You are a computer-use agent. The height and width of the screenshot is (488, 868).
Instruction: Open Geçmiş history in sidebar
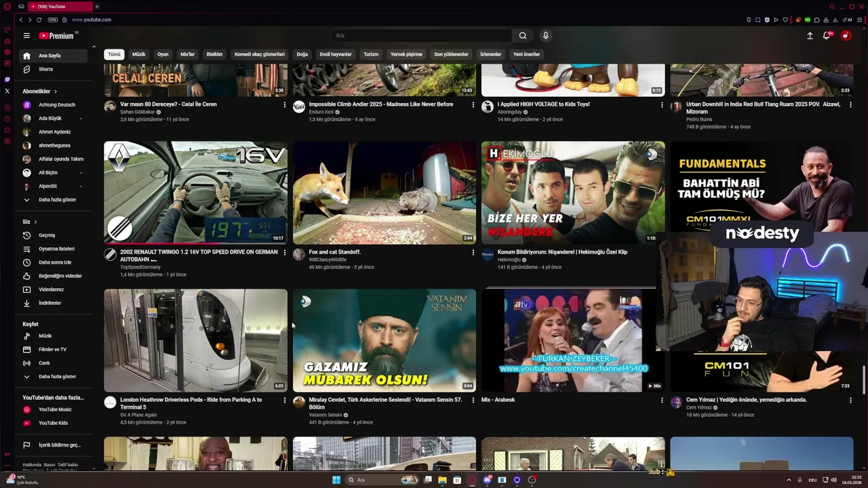(53, 235)
